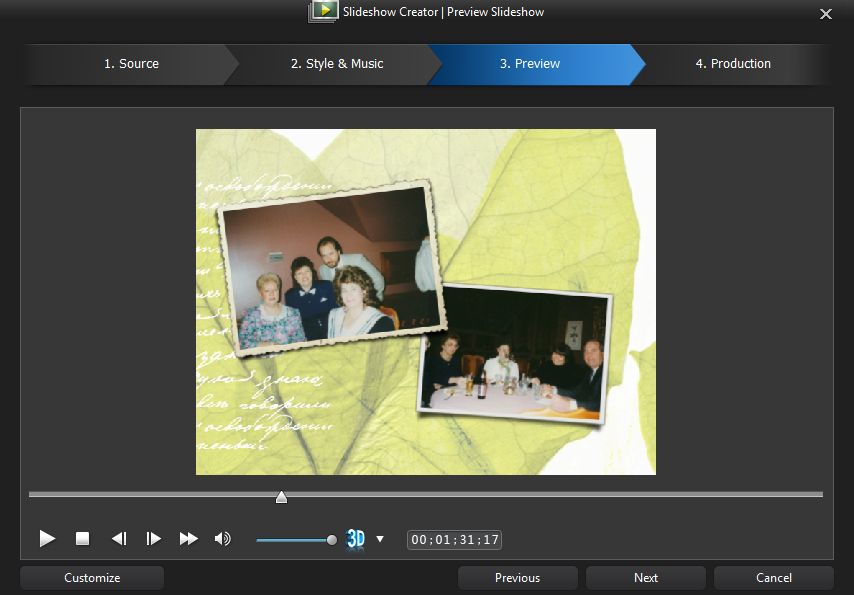Go to the 1. Source step

tap(131, 64)
